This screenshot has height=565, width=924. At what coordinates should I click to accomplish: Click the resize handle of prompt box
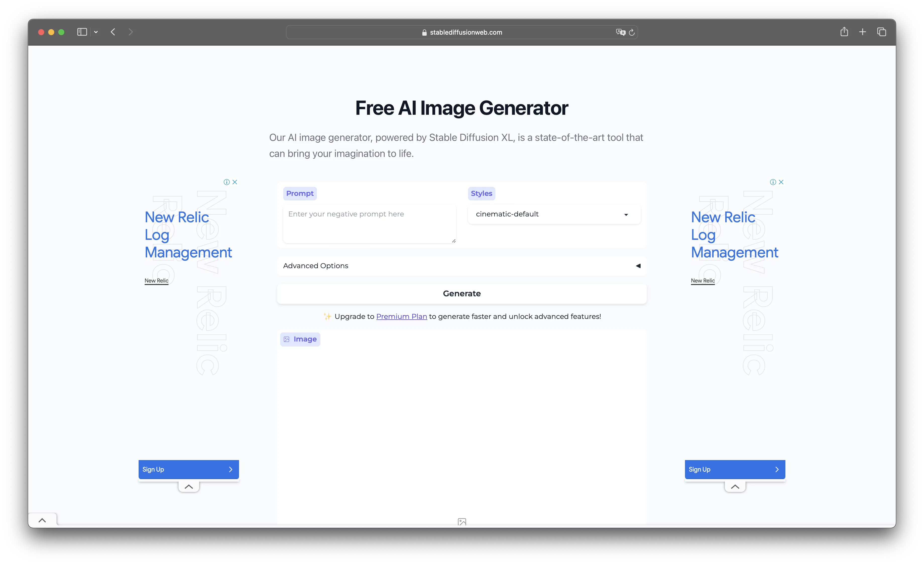pos(453,241)
